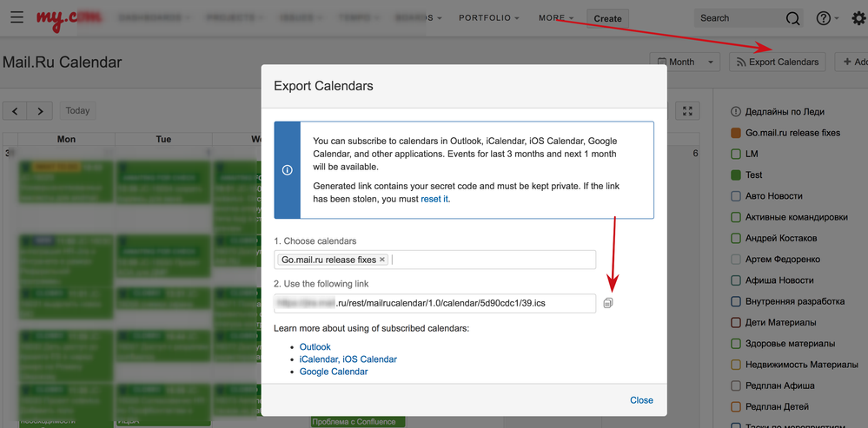This screenshot has height=428, width=868.
Task: Toggle Артем Федоренко calendar
Action: 736,260
